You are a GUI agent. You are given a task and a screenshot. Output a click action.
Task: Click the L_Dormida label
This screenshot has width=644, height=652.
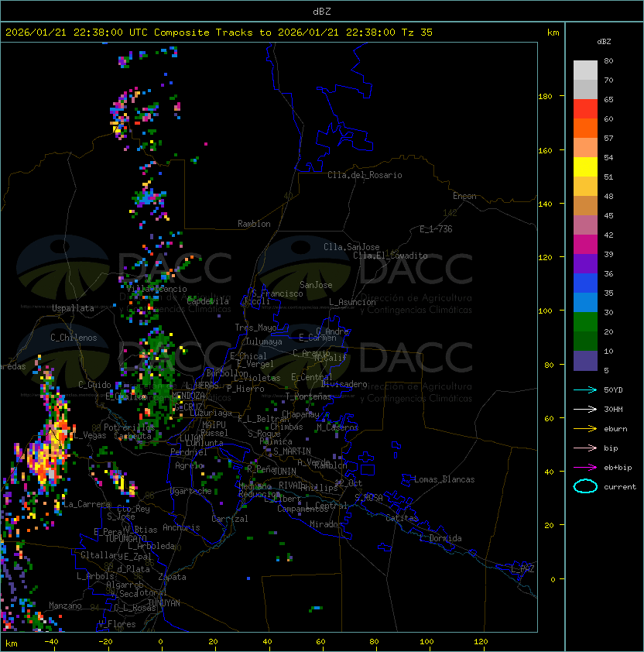pyautogui.click(x=440, y=538)
